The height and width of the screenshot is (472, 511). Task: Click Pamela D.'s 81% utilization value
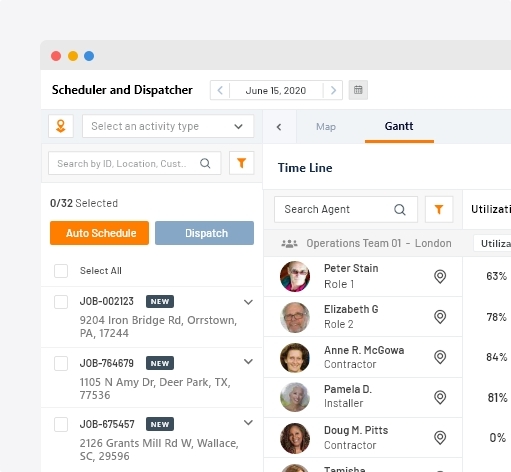(497, 398)
